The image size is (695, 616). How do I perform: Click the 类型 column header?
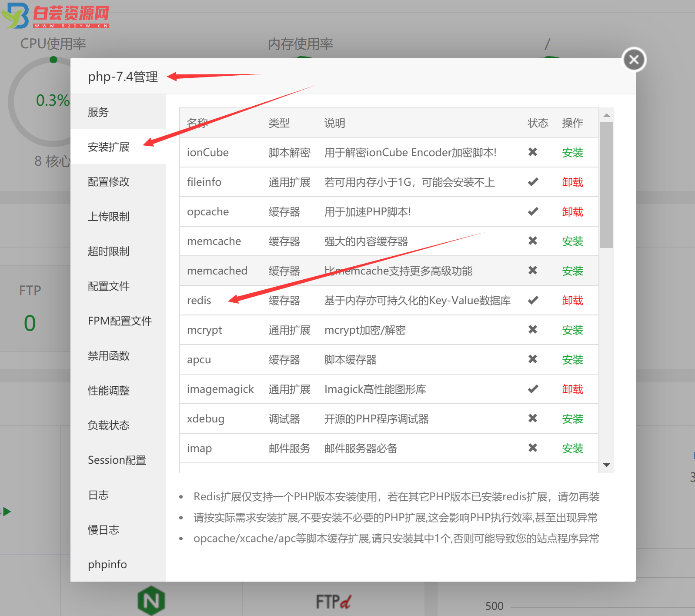pyautogui.click(x=279, y=123)
